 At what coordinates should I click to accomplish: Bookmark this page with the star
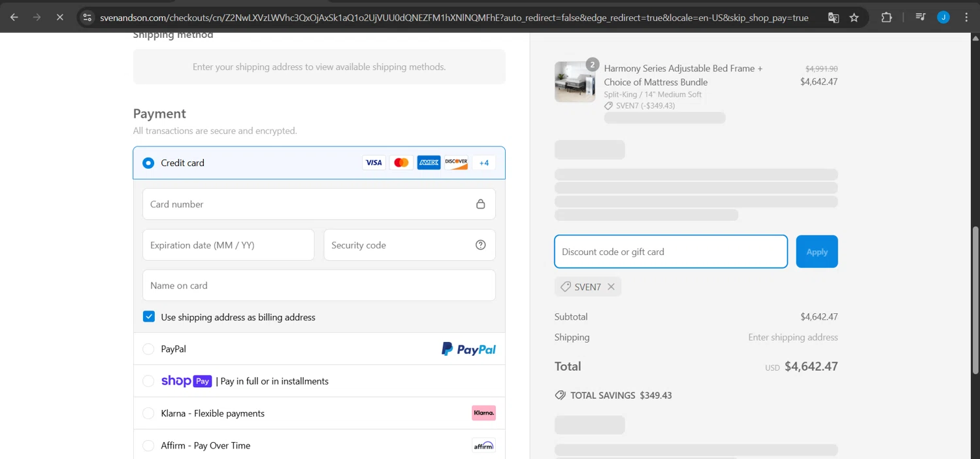pyautogui.click(x=854, y=18)
